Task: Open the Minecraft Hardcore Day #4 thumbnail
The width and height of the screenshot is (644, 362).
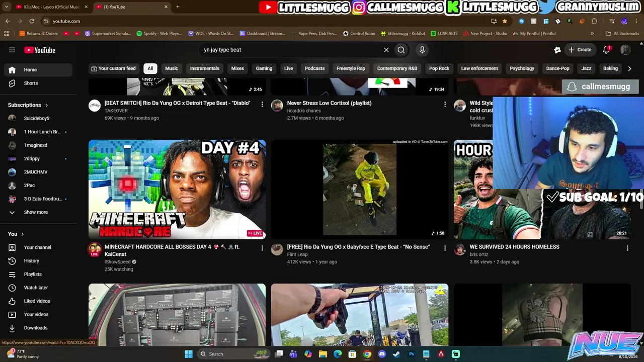Action: pos(177,189)
